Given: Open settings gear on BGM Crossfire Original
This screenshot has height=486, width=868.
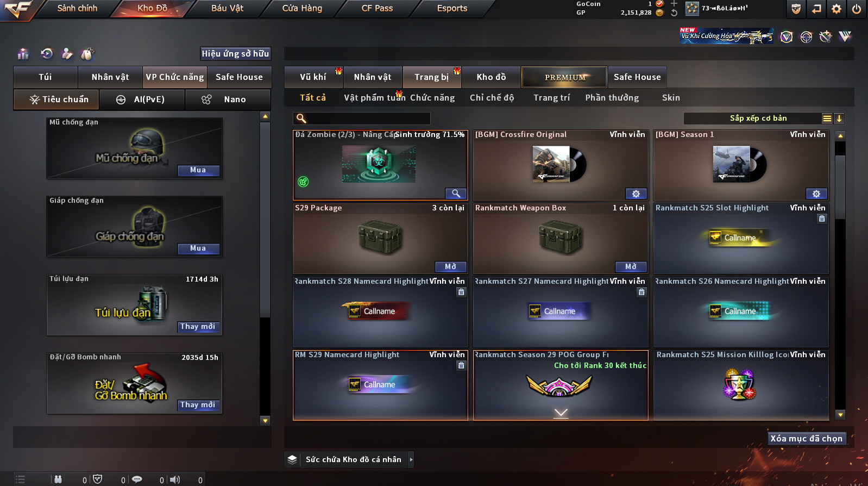Looking at the screenshot, I should click(636, 194).
